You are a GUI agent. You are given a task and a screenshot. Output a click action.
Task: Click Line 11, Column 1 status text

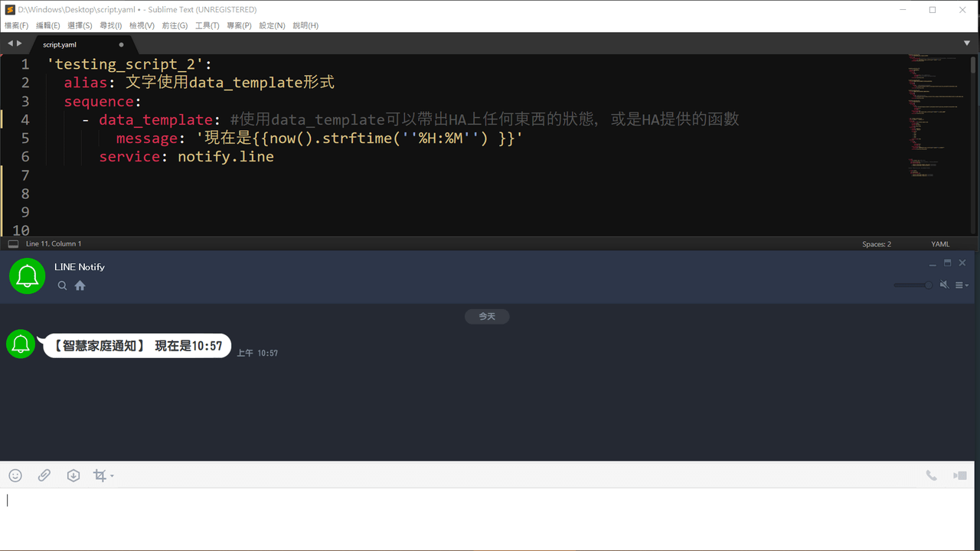click(x=54, y=244)
